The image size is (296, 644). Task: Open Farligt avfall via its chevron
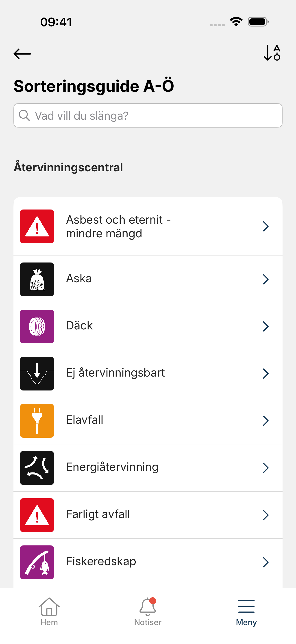point(266,515)
